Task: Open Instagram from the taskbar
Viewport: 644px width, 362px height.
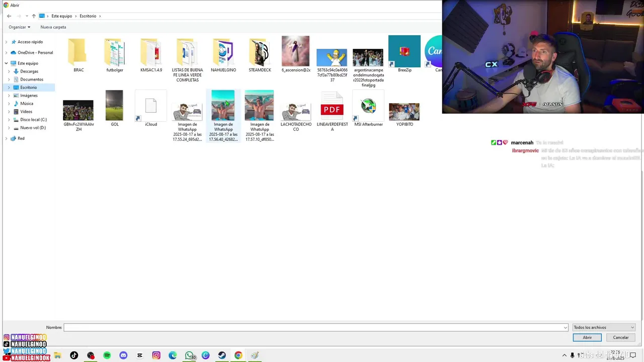Action: pos(156,355)
